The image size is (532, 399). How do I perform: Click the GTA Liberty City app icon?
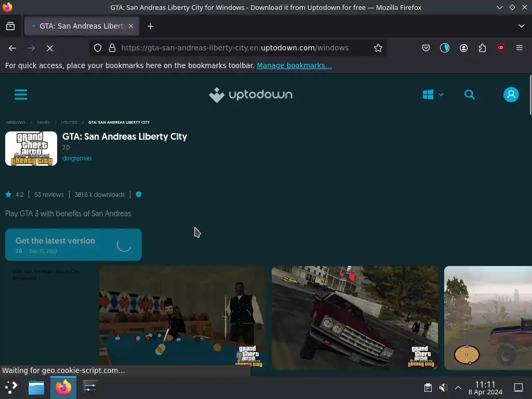(31, 149)
